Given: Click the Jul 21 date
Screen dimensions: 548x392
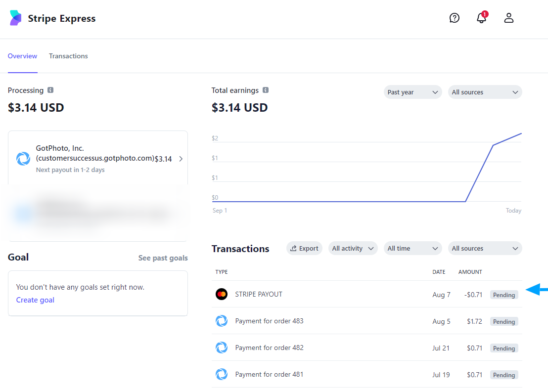Looking at the screenshot, I should (x=441, y=348).
